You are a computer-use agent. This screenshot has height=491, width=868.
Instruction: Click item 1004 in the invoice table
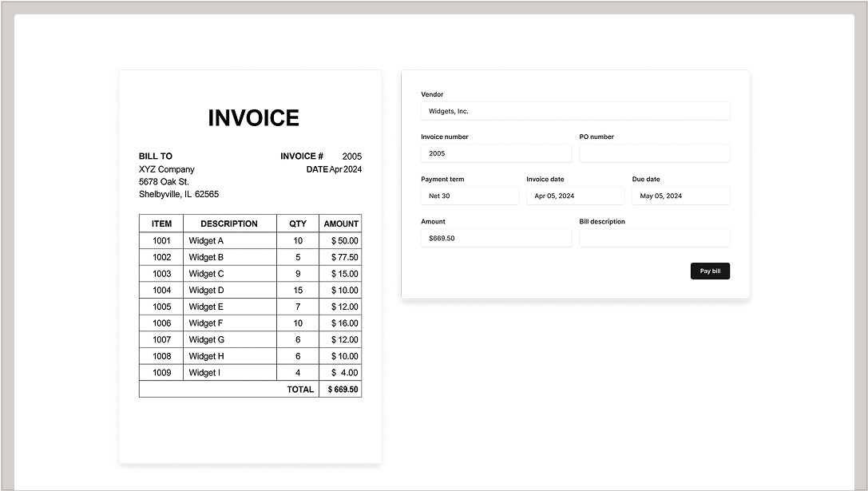click(x=161, y=290)
